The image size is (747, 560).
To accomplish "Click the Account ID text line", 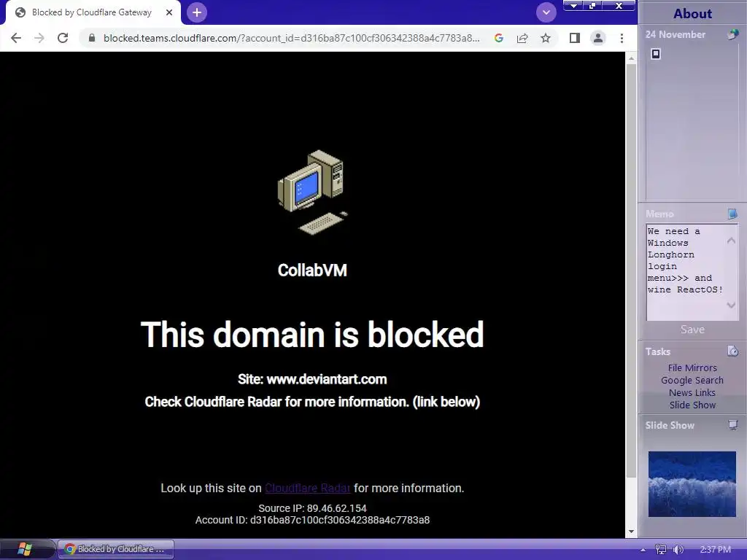I will pos(312,520).
